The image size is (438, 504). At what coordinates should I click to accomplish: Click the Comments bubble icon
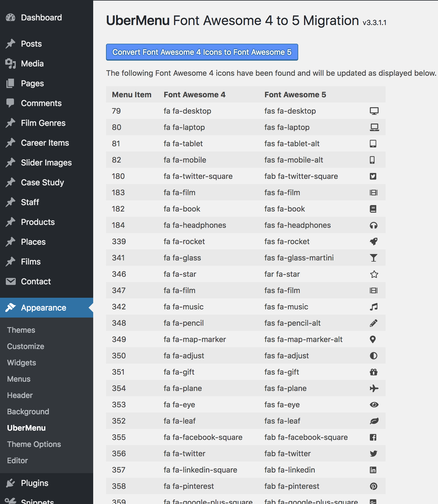[10, 103]
